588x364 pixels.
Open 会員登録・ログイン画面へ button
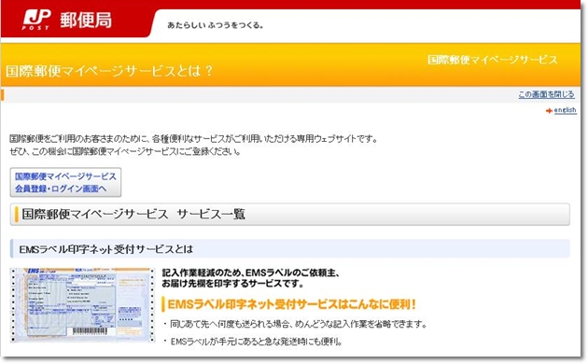(65, 182)
